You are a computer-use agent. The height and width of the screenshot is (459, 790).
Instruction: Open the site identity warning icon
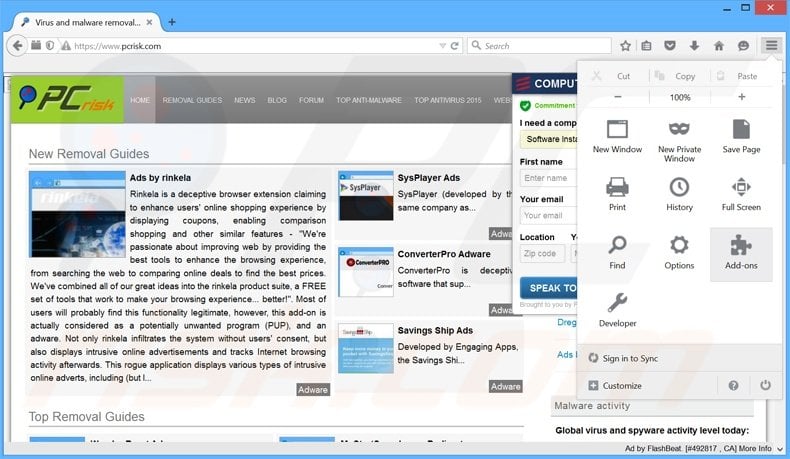pos(65,46)
